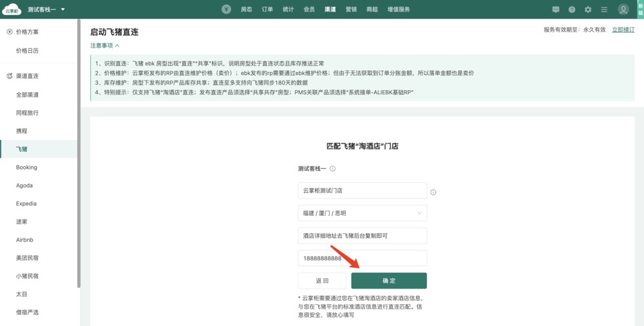644x326 pixels.
Task: Click the 立即续订 renewal link
Action: pos(623,30)
